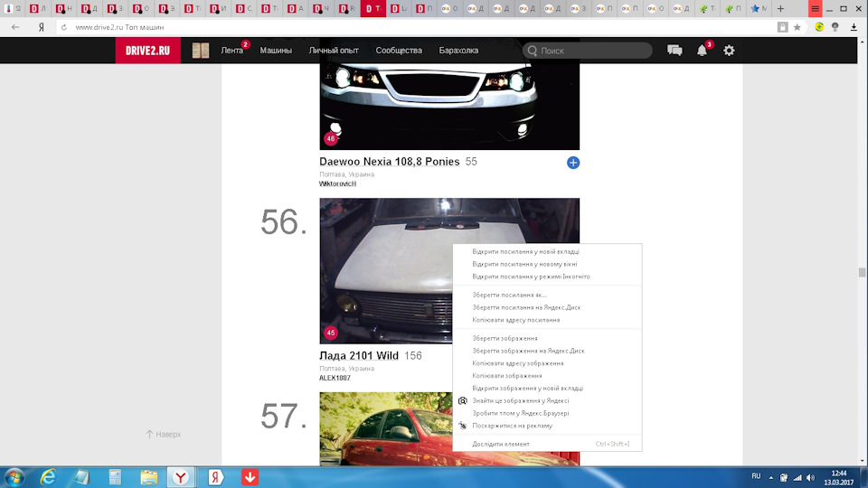This screenshot has height=488, width=868.
Task: Switch to the blue star tab
Action: [759, 8]
